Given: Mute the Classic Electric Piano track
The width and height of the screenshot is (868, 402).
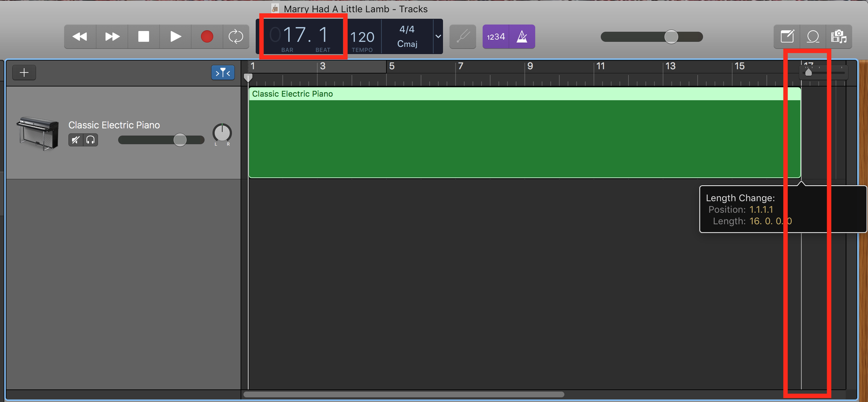Looking at the screenshot, I should point(75,140).
